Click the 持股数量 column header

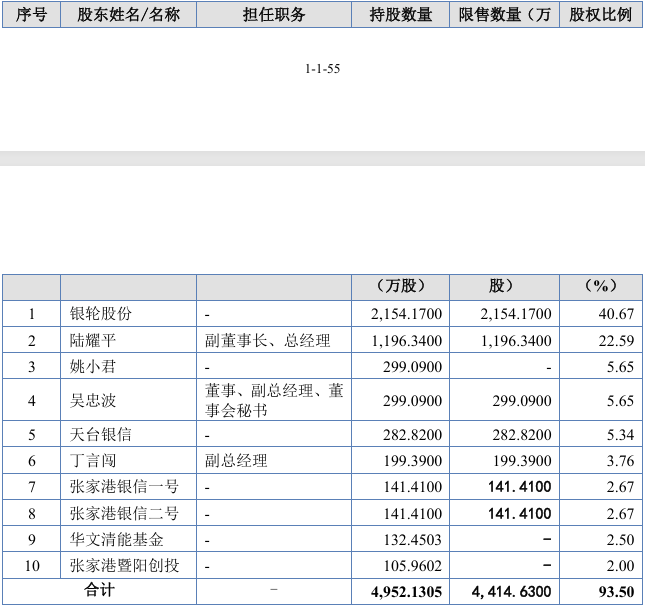[401, 15]
